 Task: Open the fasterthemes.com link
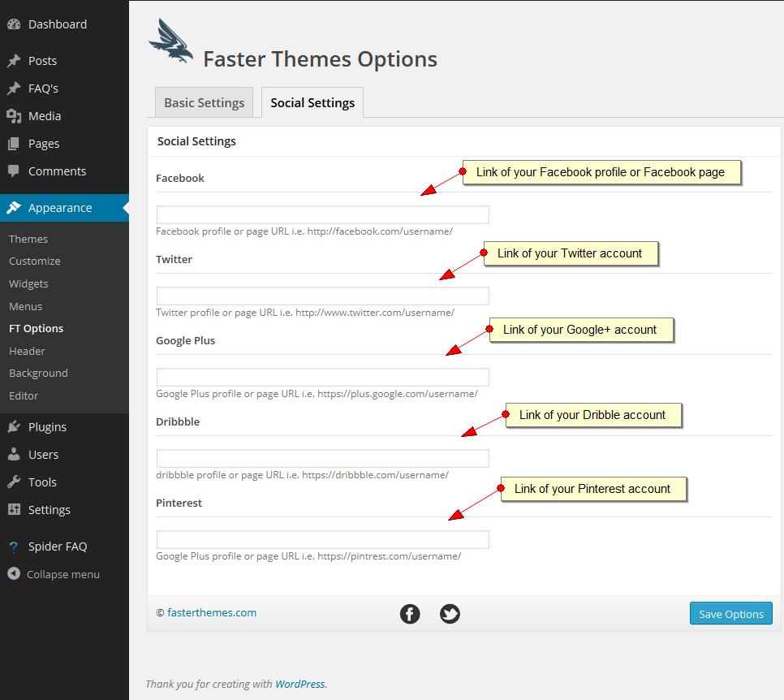[212, 612]
